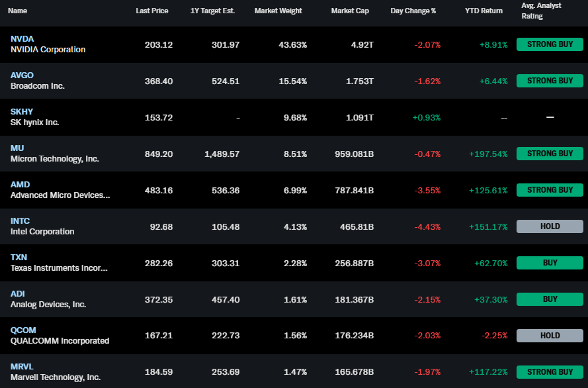Click SKHY day change +0.93%
Viewport: 588px width, 388px height.
[x=427, y=117]
